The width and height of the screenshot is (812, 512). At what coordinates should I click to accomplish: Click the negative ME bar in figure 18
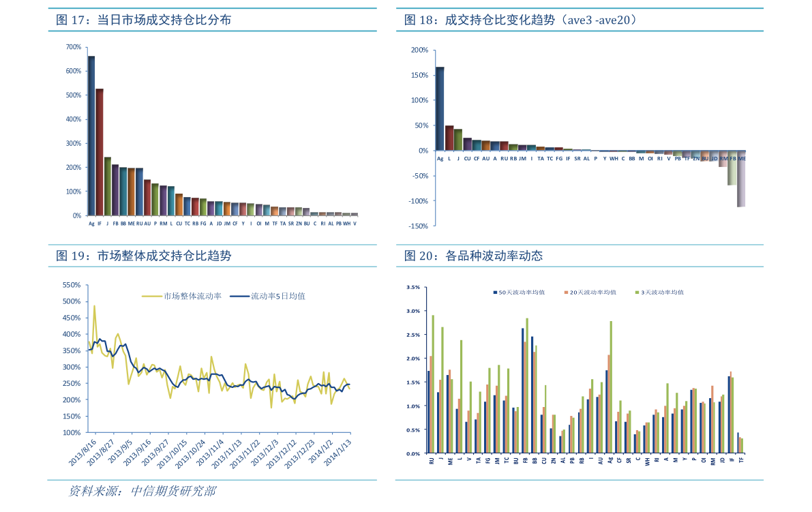741,179
